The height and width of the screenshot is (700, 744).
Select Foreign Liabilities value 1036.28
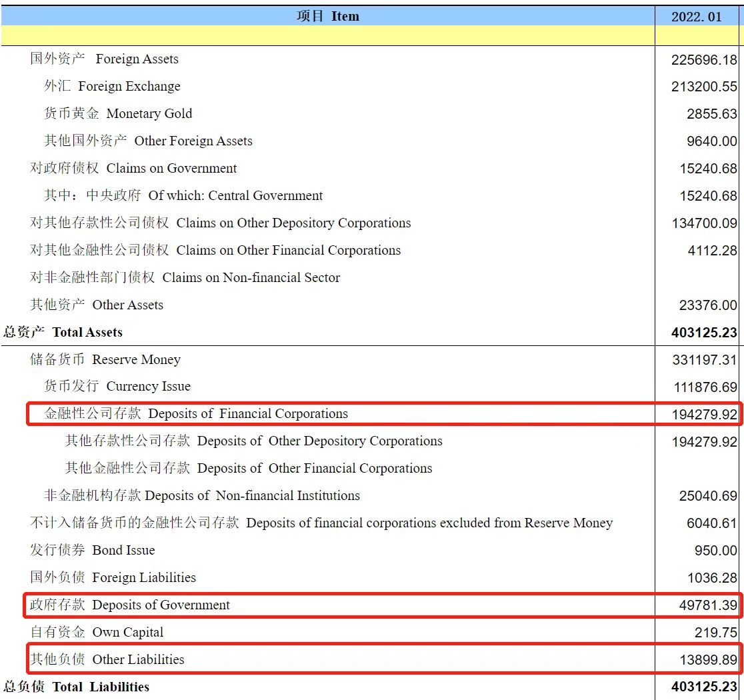coord(712,578)
